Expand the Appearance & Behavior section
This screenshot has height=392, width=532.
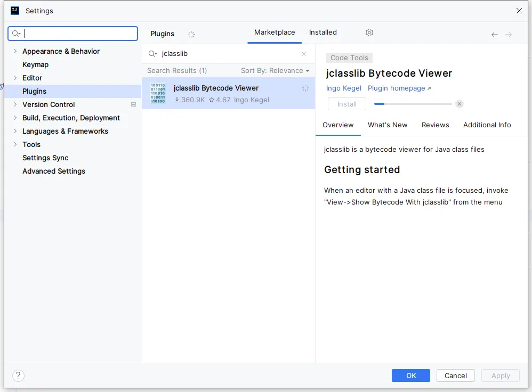[15, 51]
